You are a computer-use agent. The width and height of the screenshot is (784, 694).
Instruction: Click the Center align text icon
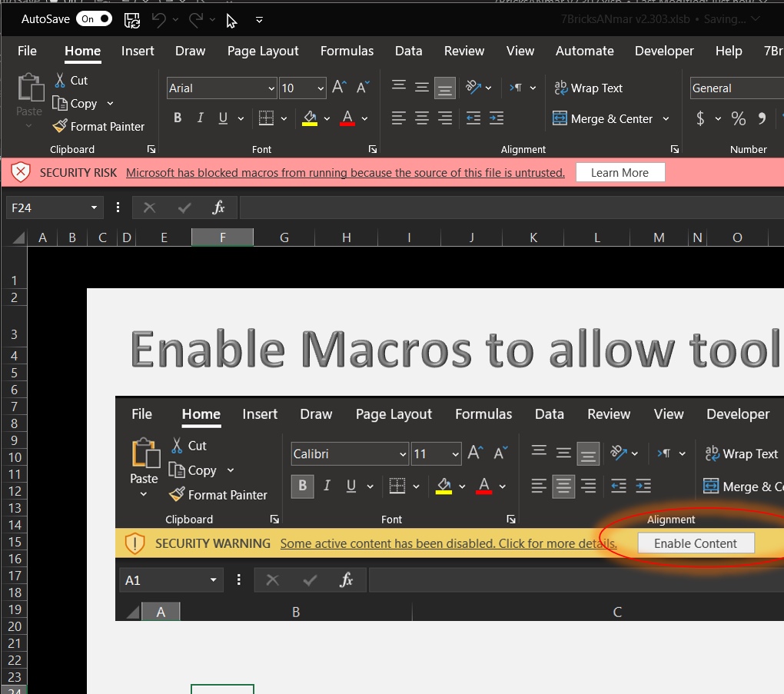422,118
